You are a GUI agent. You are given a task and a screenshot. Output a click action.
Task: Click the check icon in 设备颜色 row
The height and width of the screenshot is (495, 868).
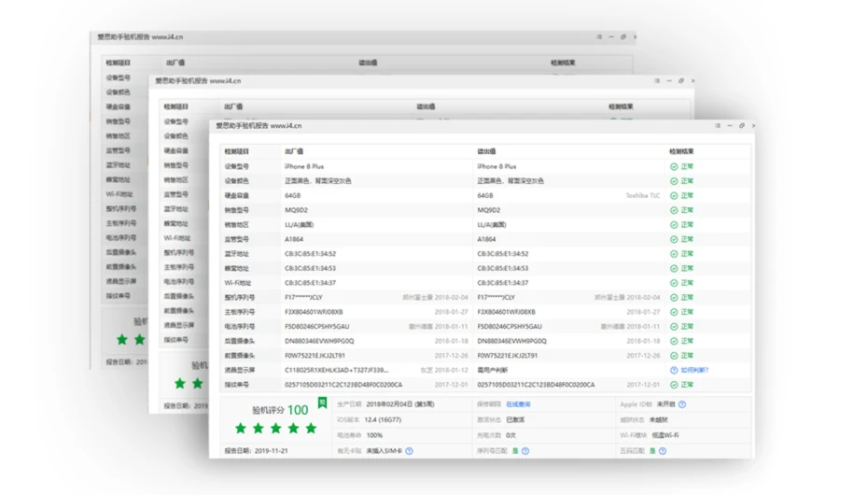click(674, 181)
